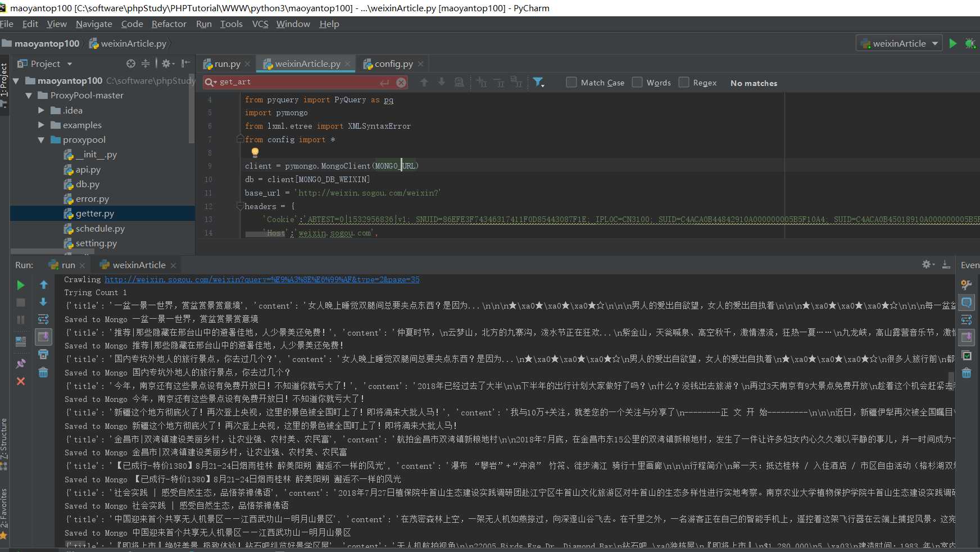Open schedule.py in the project tree
This screenshot has width=980, height=552.
(x=100, y=228)
